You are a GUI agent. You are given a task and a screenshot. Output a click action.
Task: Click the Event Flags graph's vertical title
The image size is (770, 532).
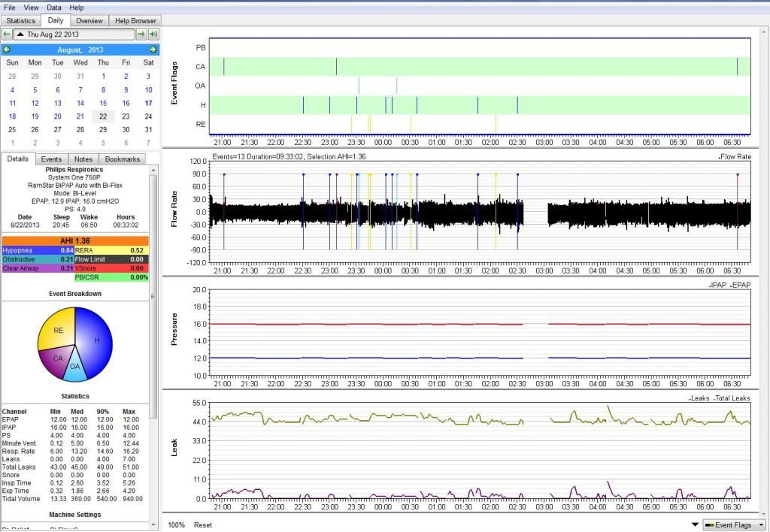(174, 83)
